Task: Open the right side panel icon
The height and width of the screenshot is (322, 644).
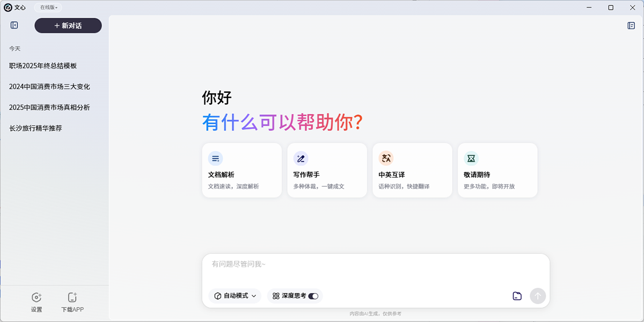Action: pyautogui.click(x=631, y=25)
